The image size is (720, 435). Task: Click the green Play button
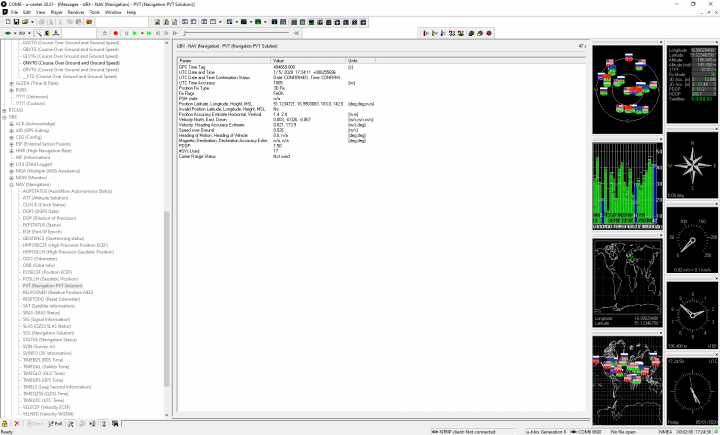point(136,33)
